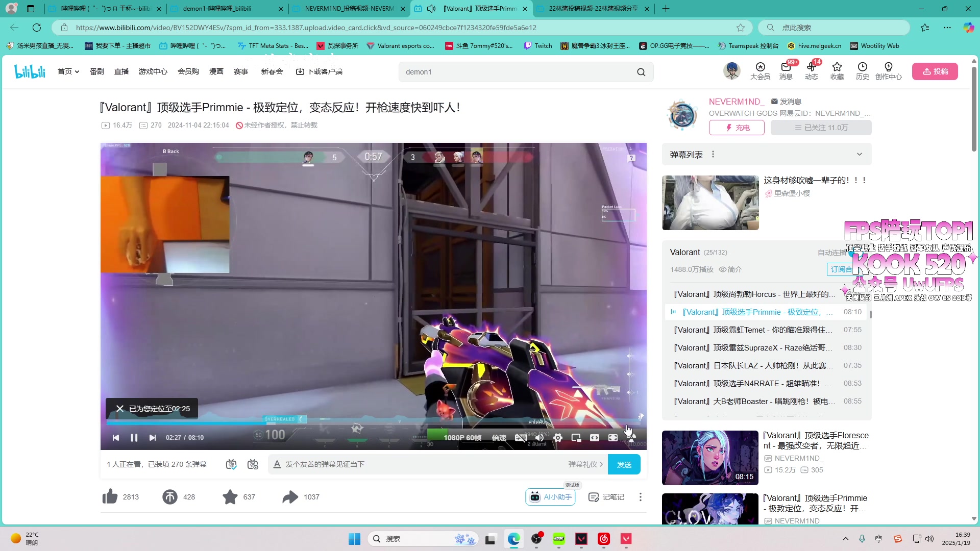This screenshot has height=551, width=980.
Task: Favorite the video with star icon
Action: (x=230, y=496)
